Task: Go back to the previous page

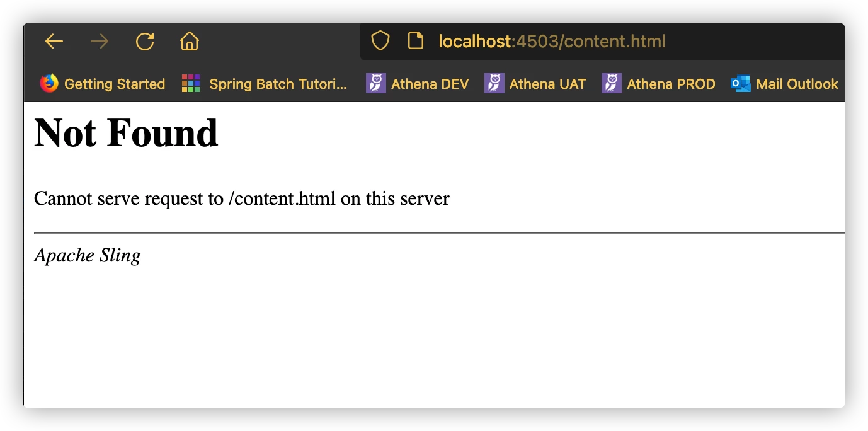Action: click(54, 42)
